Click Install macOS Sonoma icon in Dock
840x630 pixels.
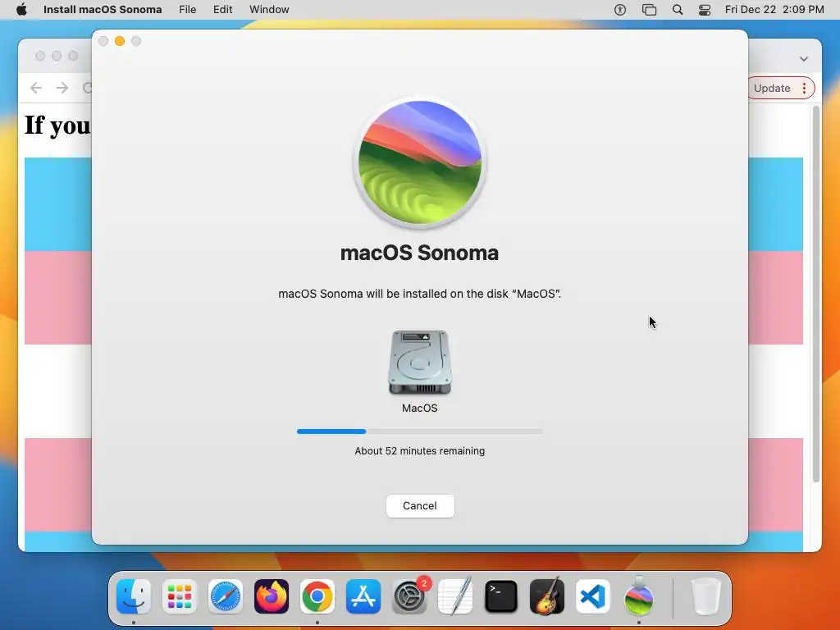click(x=638, y=596)
